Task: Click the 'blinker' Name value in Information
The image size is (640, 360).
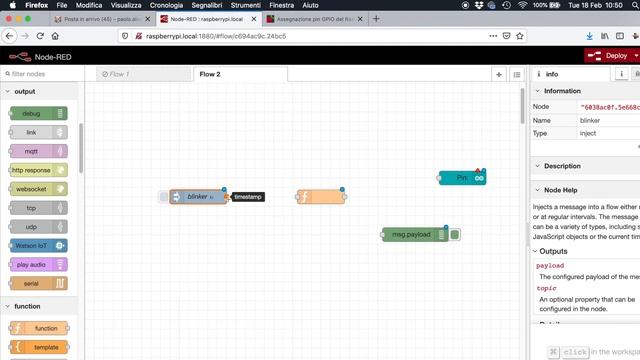Action: coord(590,120)
